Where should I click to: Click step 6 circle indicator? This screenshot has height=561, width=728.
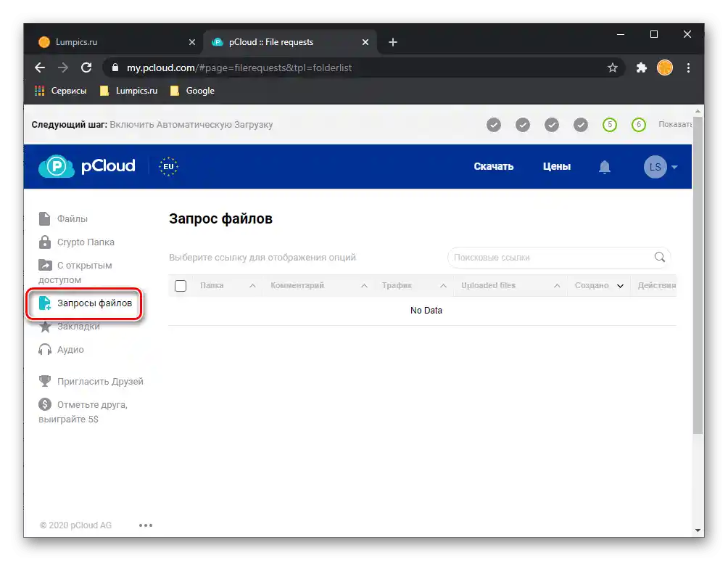pyautogui.click(x=638, y=125)
